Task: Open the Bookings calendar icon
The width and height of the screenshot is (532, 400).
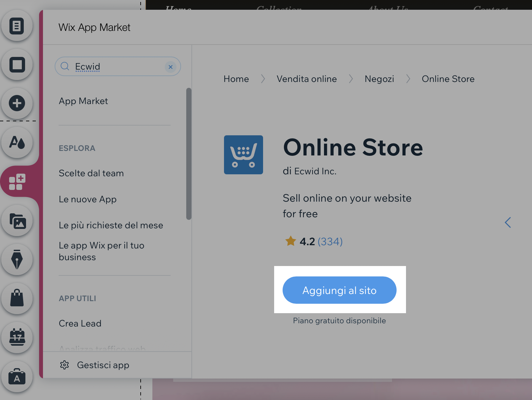Action: click(17, 337)
